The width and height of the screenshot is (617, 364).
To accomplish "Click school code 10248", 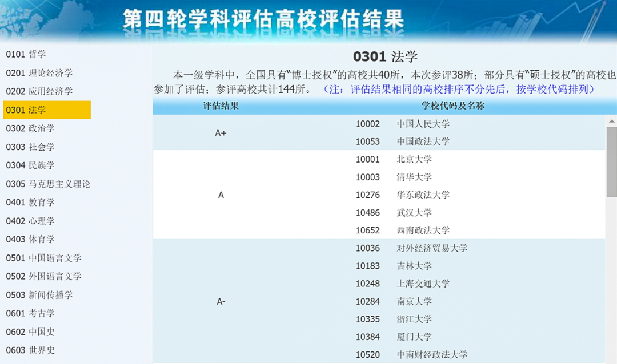I will [368, 284].
